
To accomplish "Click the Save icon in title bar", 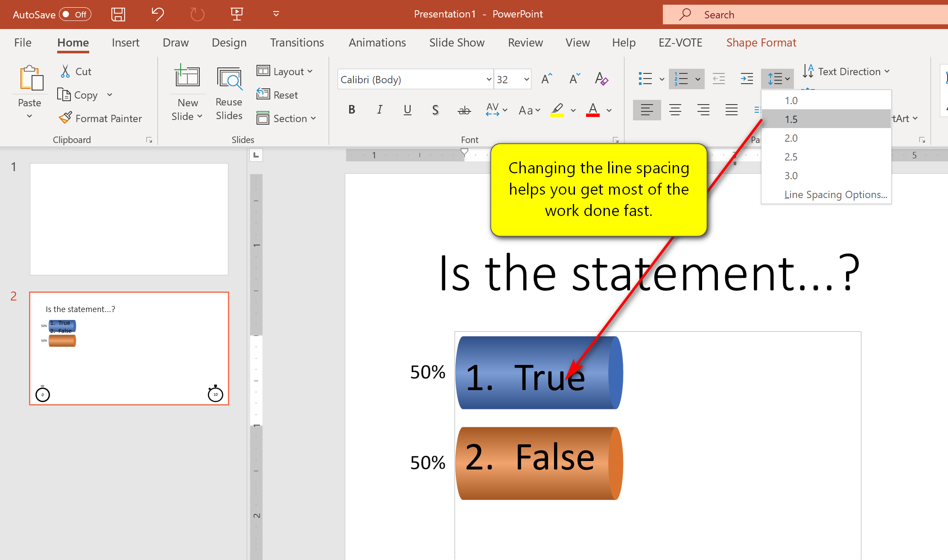I will point(118,14).
